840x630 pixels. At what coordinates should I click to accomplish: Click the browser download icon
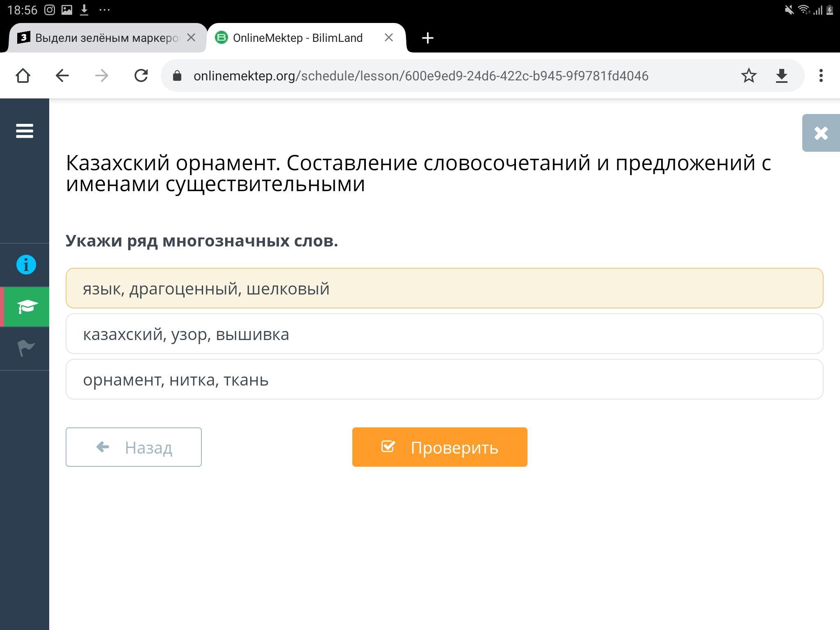point(782,75)
